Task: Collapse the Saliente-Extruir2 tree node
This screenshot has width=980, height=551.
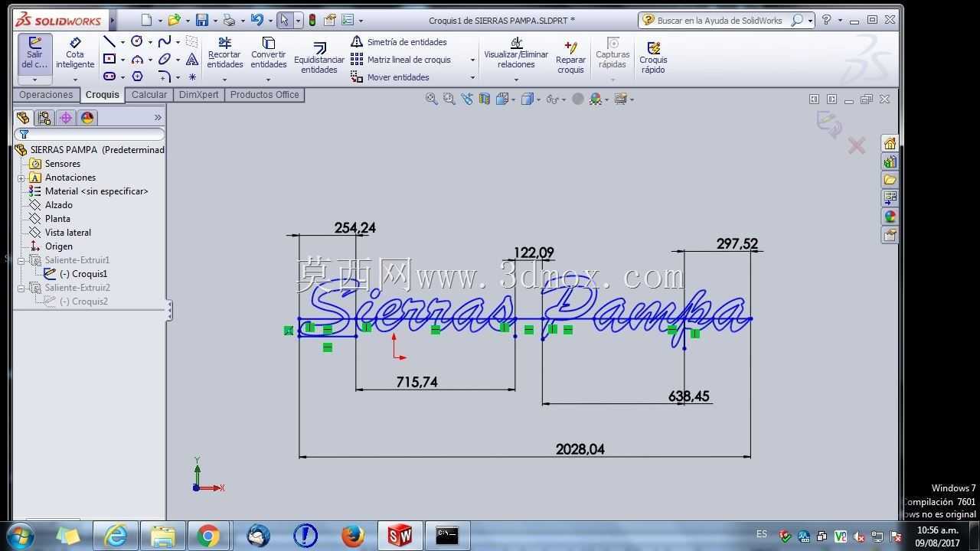Action: point(21,288)
